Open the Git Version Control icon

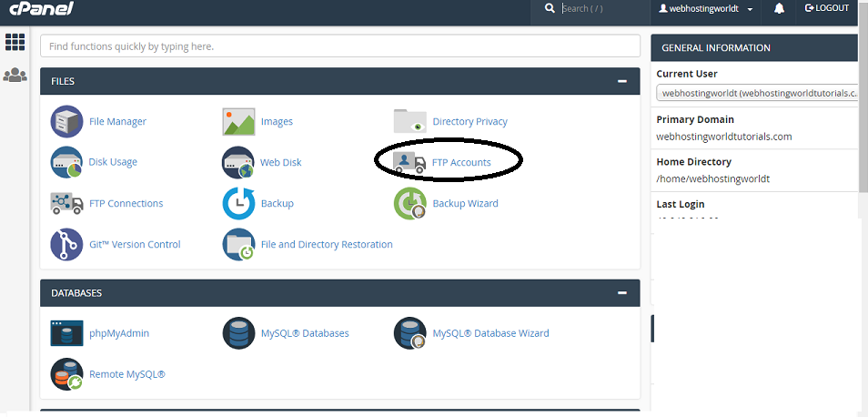[x=66, y=244]
